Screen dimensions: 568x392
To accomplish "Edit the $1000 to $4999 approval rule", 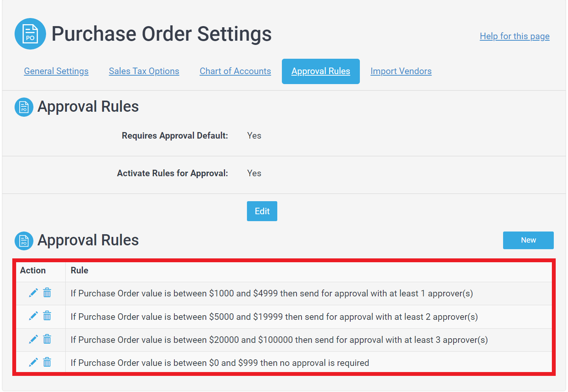I will [x=33, y=293].
